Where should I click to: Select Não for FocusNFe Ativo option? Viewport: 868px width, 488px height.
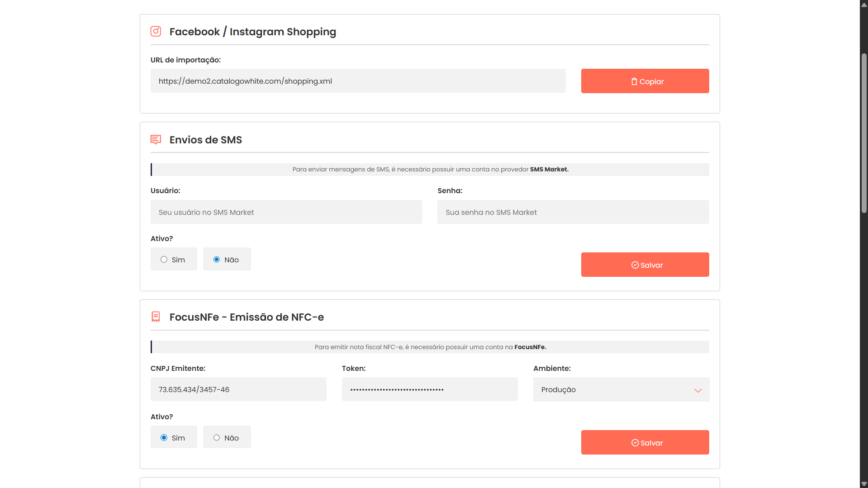216,437
